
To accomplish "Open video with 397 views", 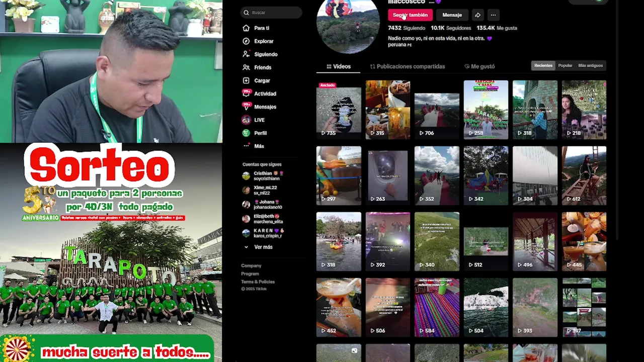I will [584, 307].
